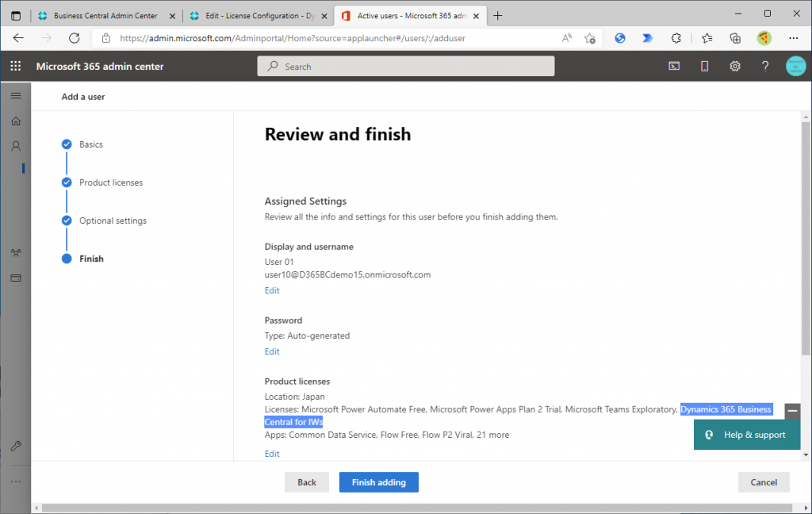The height and width of the screenshot is (514, 812).
Task: Edit the Product licenses section
Action: coord(272,454)
